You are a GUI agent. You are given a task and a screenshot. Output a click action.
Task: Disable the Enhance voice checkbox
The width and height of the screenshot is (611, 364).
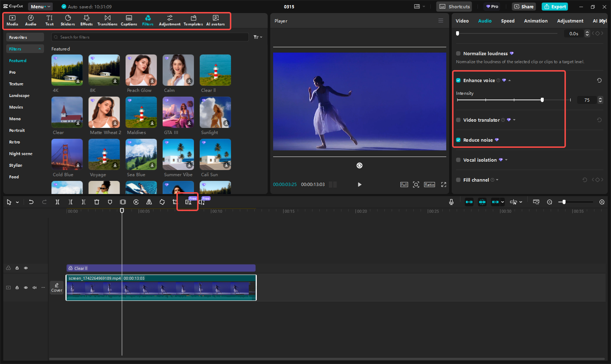click(x=459, y=80)
